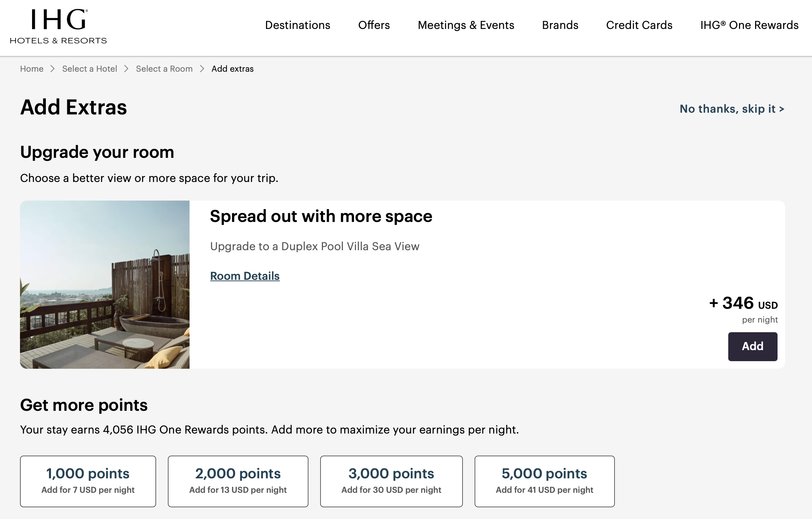Click the 4,056 points earnings sentence
Viewport: 812px width, 519px height.
(x=270, y=430)
